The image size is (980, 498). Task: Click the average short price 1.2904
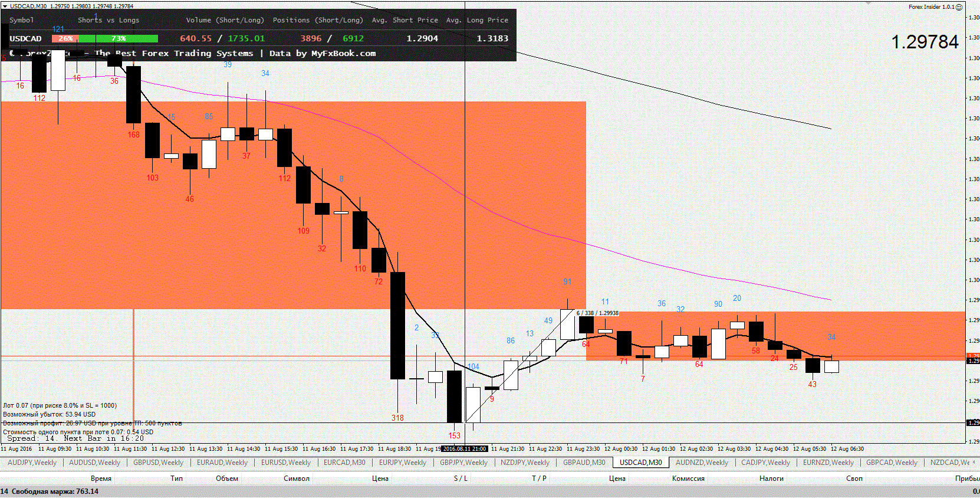point(422,38)
